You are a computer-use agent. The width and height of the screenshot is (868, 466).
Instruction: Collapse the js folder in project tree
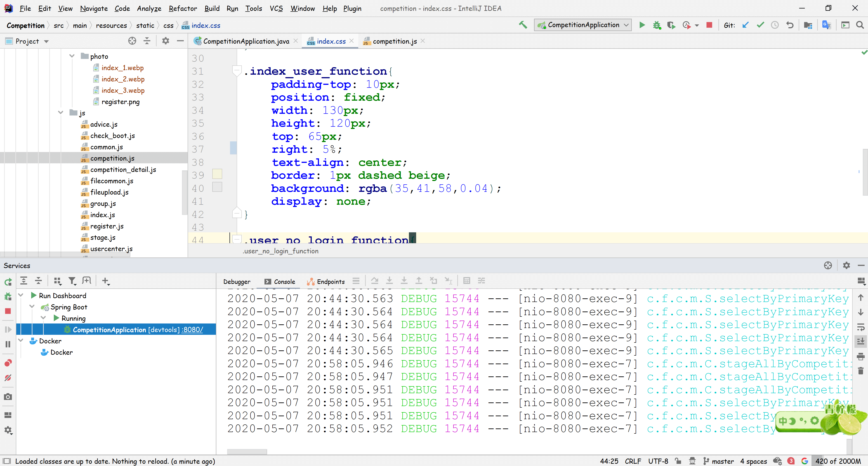[x=61, y=113]
